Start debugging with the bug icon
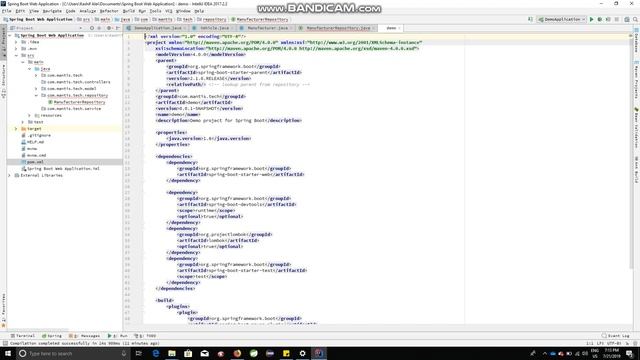This screenshot has width=640, height=360. coord(600,19)
